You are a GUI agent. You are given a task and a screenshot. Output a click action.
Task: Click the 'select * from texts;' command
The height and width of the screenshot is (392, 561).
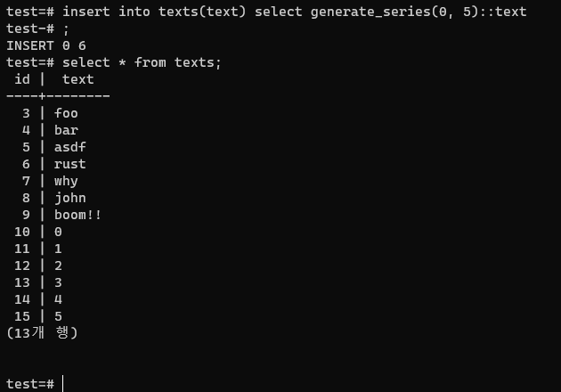tap(142, 62)
